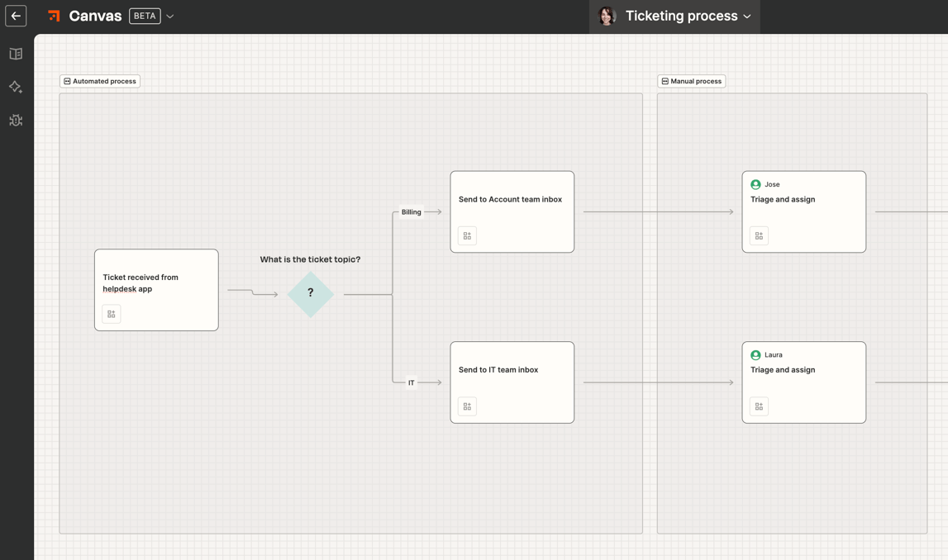Click the back arrow button
The width and height of the screenshot is (948, 560).
[x=16, y=16]
